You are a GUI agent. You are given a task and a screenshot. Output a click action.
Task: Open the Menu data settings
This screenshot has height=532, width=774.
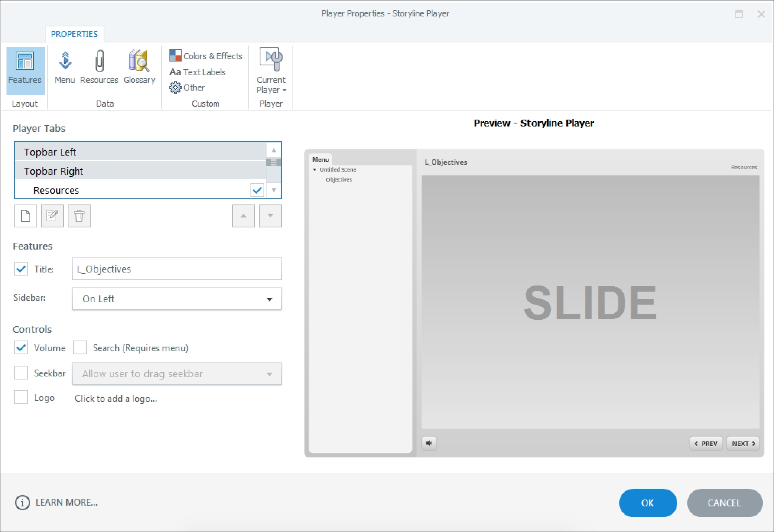pyautogui.click(x=65, y=67)
